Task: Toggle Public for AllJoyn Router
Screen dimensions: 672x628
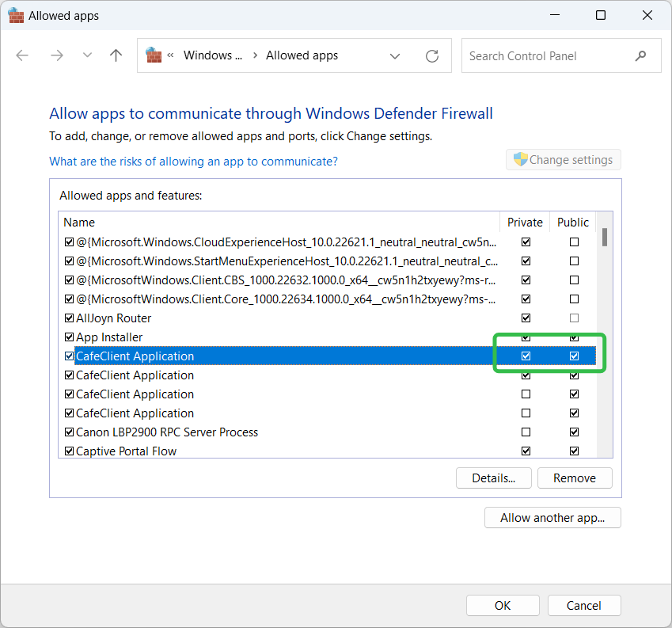Action: coord(575,318)
